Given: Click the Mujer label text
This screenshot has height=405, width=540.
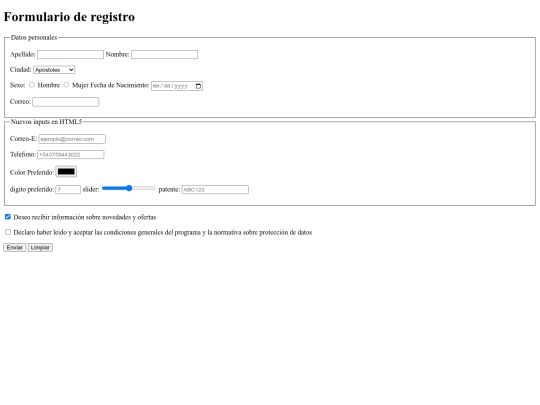Looking at the screenshot, I should pos(80,85).
